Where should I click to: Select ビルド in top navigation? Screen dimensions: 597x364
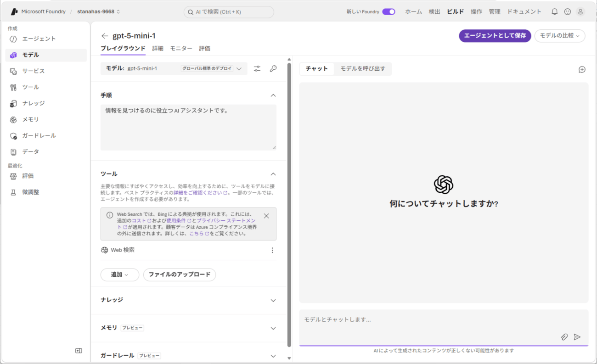click(456, 11)
